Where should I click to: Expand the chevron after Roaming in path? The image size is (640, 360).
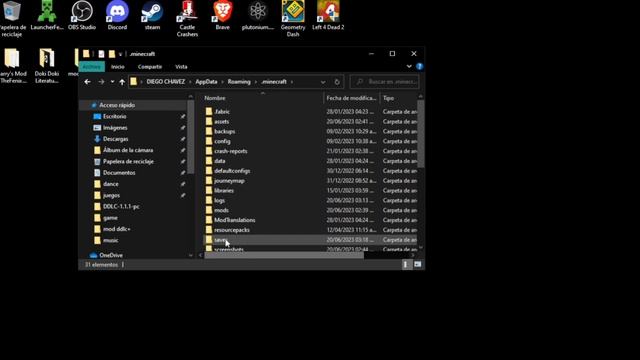[256, 82]
